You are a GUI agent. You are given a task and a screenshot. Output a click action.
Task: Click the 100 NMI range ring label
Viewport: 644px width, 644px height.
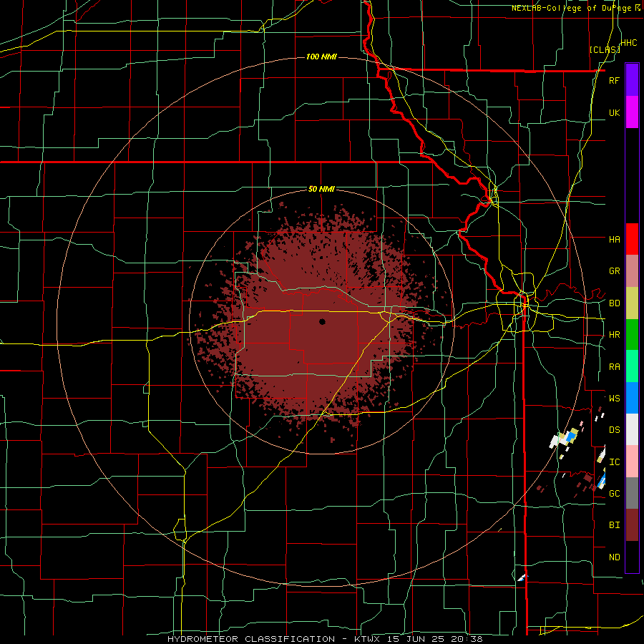click(x=321, y=57)
